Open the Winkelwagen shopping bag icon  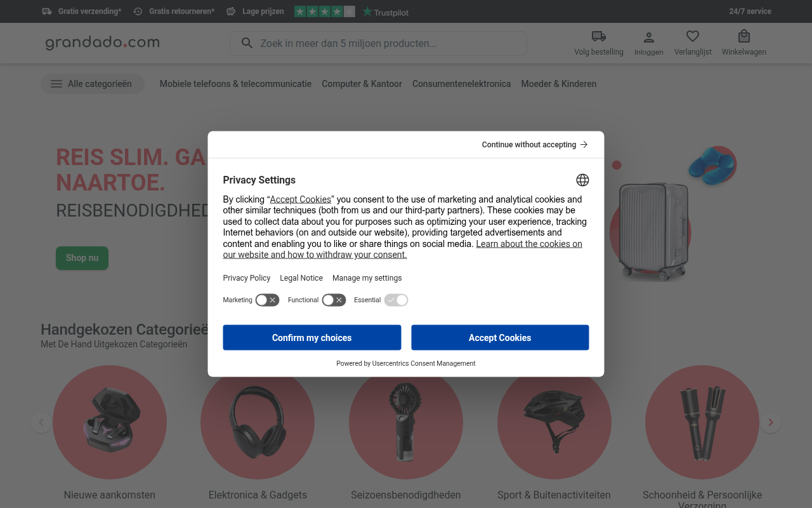coord(744,36)
